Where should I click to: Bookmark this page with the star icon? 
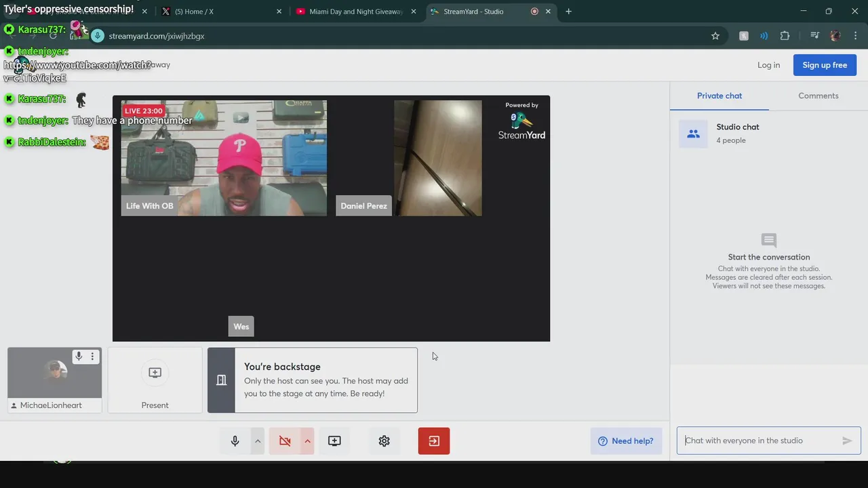click(x=715, y=36)
